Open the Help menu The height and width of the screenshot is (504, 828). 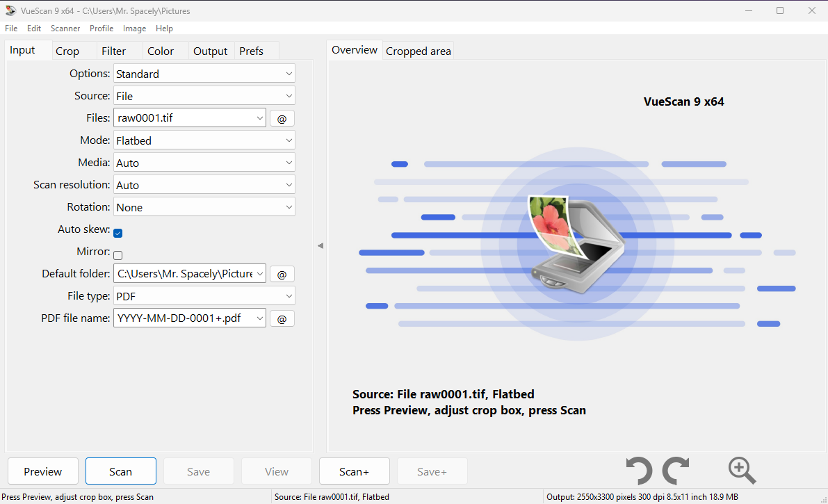tap(164, 29)
